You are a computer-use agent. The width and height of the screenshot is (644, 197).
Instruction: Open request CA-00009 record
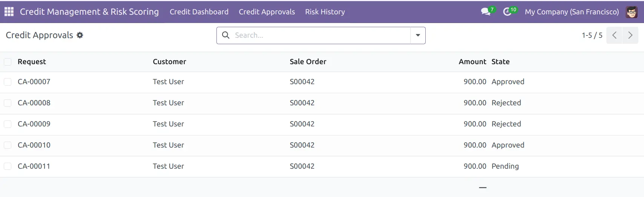coord(34,124)
